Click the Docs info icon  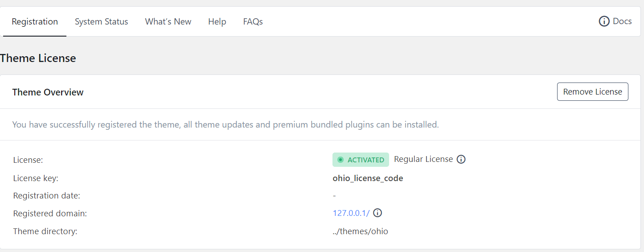point(604,21)
